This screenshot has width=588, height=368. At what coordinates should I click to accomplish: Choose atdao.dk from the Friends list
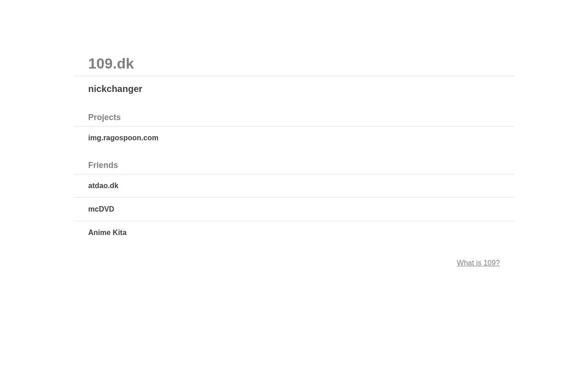point(103,185)
